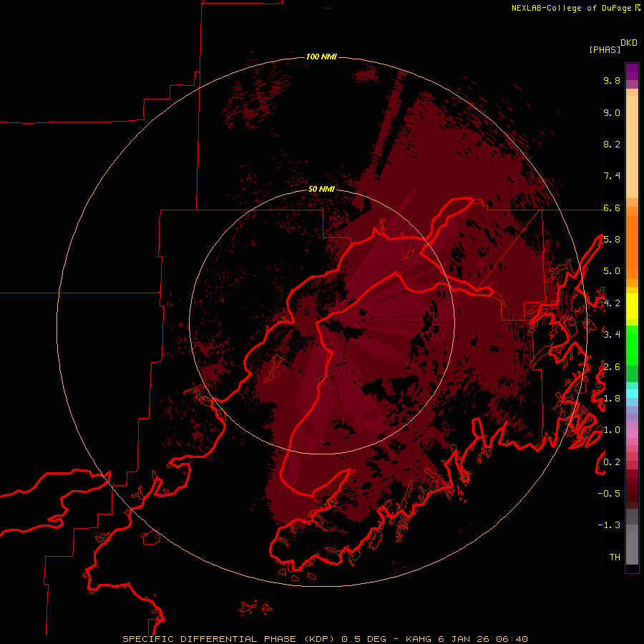Click the cyan segment of the color bar
644x644 pixels.
pos(632,394)
